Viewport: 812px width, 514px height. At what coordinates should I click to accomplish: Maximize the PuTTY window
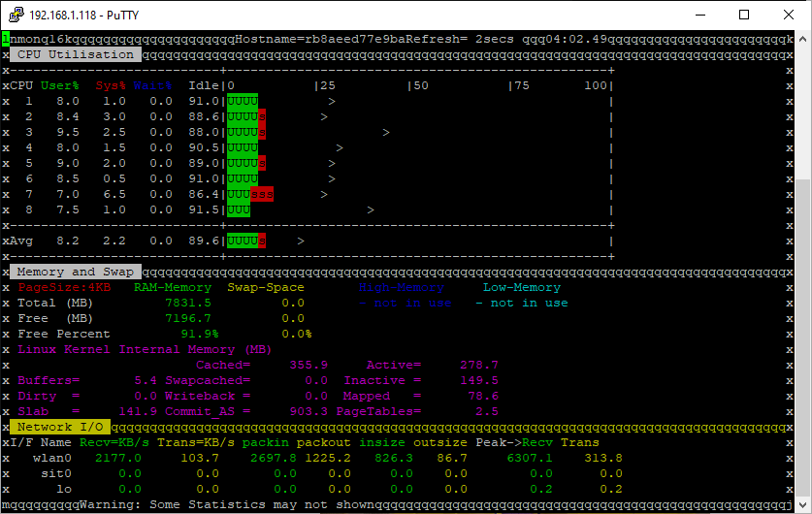pyautogui.click(x=744, y=15)
